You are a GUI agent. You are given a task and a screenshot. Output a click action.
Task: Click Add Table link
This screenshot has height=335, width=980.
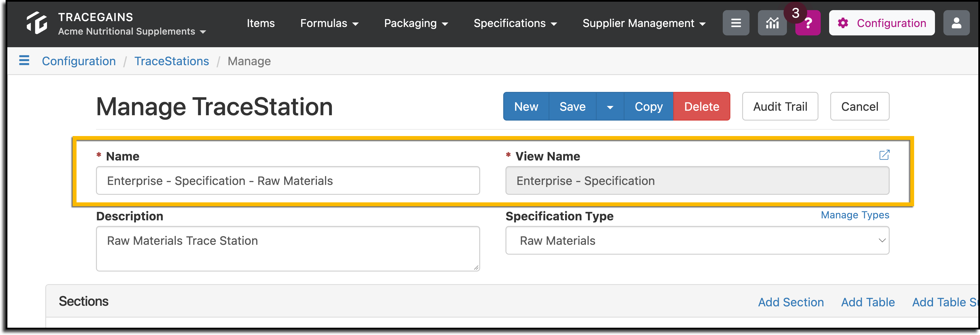[868, 302]
